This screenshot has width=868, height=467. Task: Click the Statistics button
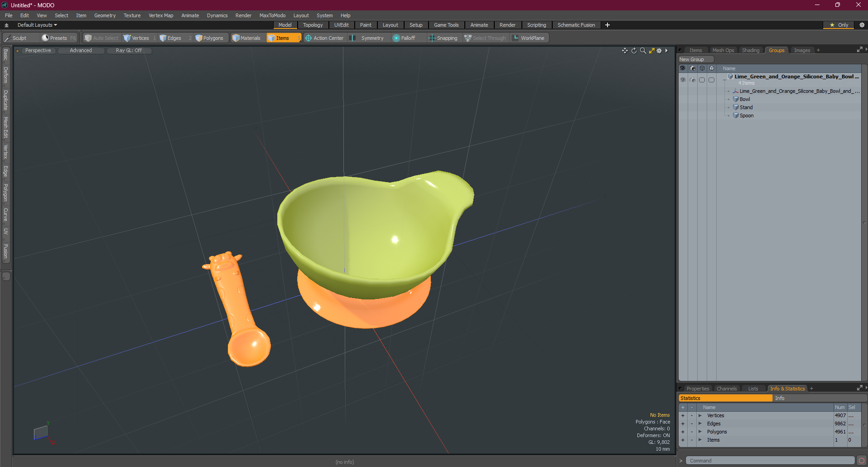[x=725, y=398]
